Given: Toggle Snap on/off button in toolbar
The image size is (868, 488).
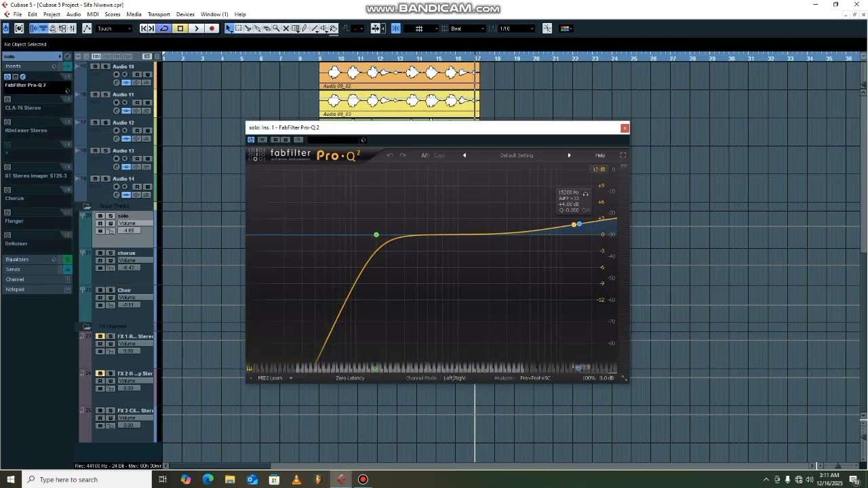Looking at the screenshot, I should click(395, 28).
